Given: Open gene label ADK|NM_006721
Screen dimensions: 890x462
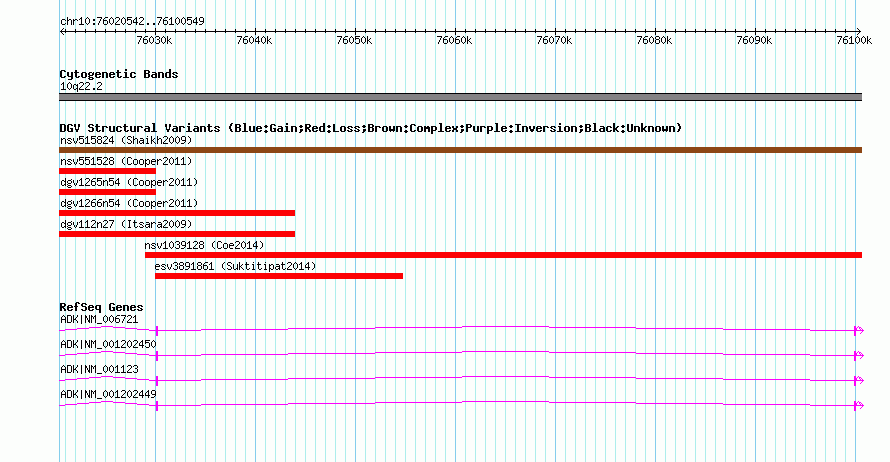Looking at the screenshot, I should click(x=99, y=320).
